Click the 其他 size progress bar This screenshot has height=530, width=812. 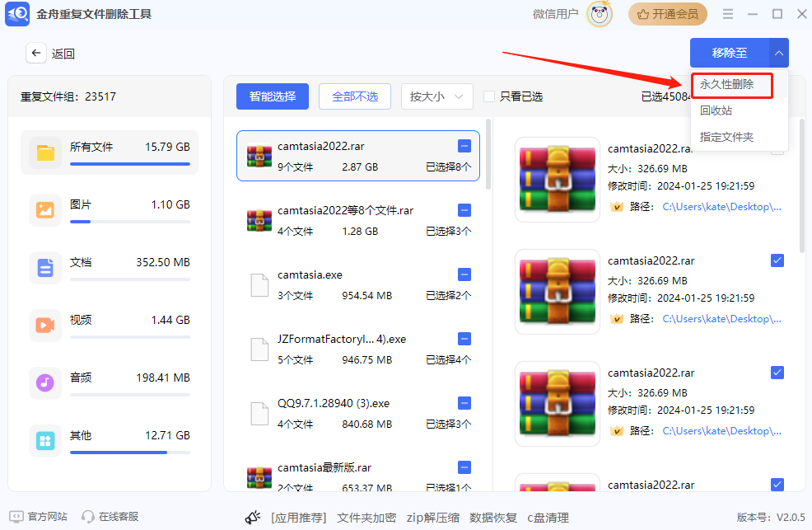click(130, 453)
